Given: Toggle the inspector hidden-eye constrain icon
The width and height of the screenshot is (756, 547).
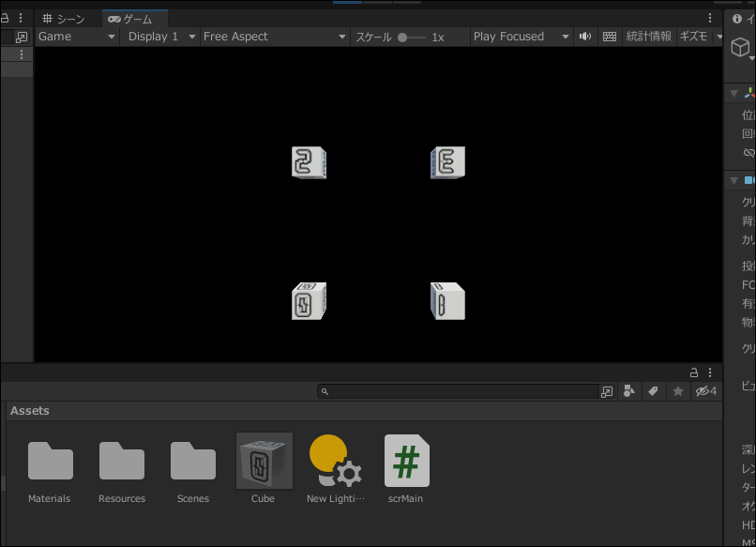Looking at the screenshot, I should tap(748, 153).
